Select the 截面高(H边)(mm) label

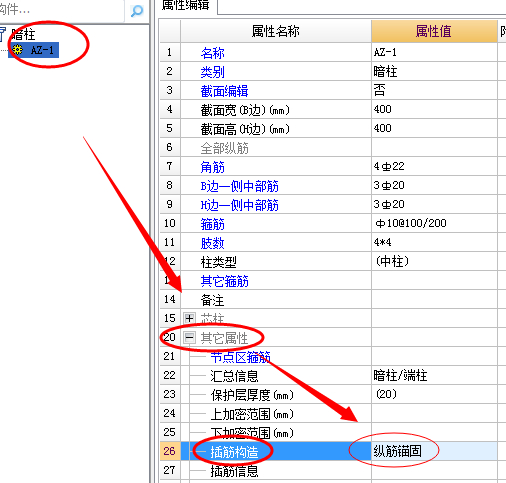pyautogui.click(x=245, y=129)
